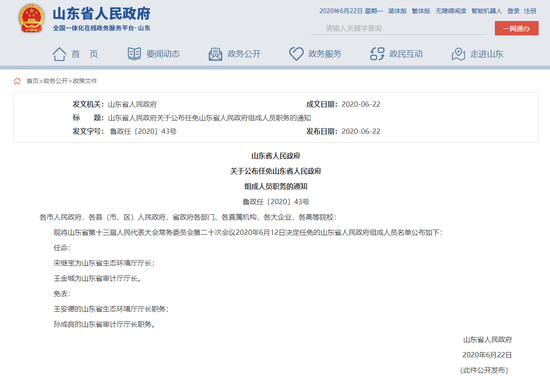Open 无障碍阅读 accessibility reading mode
Viewport: 550px width, 380px height.
(x=451, y=11)
